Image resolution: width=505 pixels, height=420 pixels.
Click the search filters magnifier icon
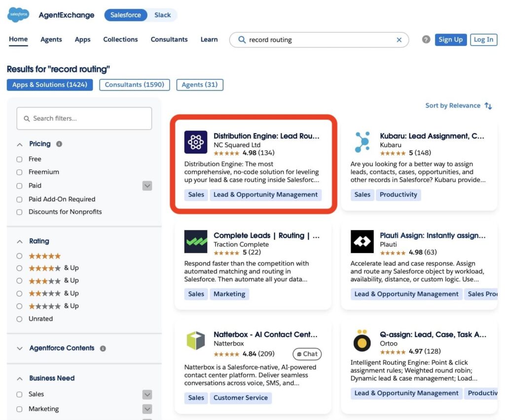point(27,118)
